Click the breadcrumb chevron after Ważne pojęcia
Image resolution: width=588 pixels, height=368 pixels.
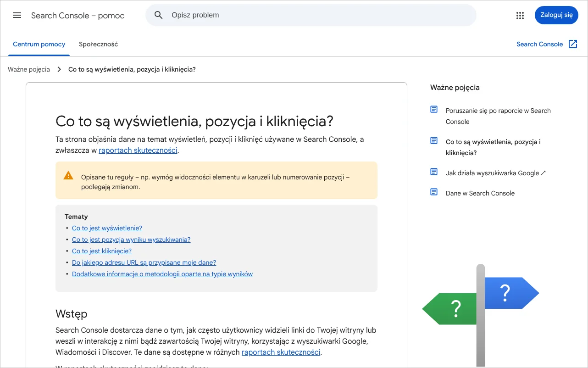click(59, 69)
